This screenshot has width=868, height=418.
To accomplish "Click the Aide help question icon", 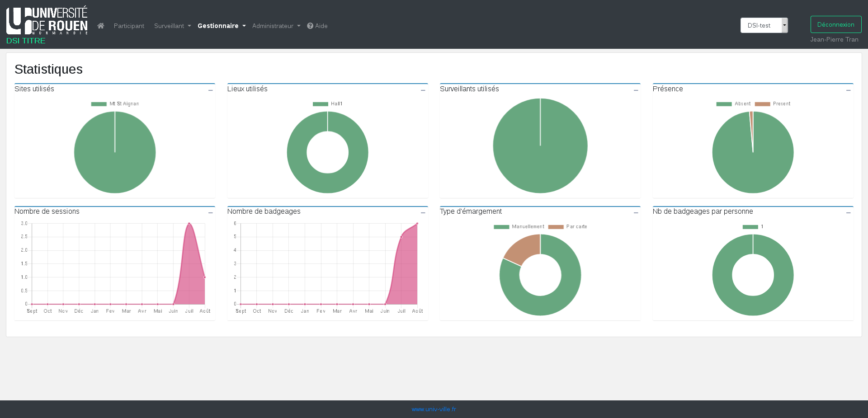I will point(310,26).
